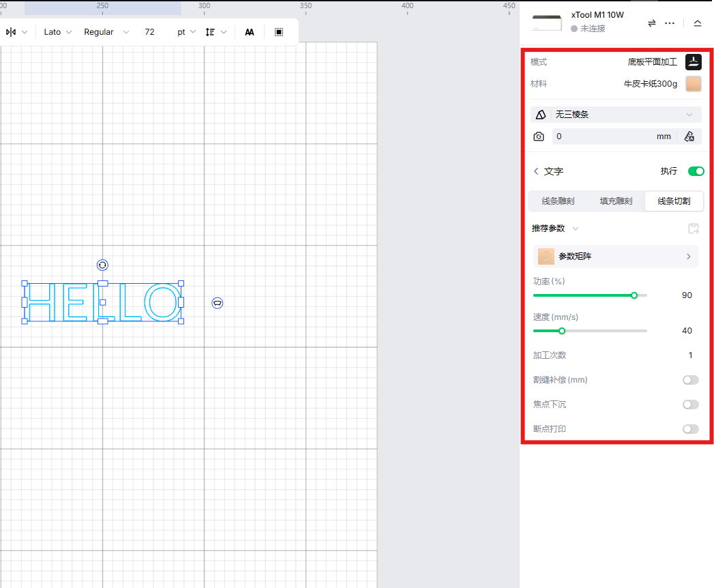Viewport: 714px width, 588px height.
Task: Click the camera refresh icon
Action: tap(539, 136)
